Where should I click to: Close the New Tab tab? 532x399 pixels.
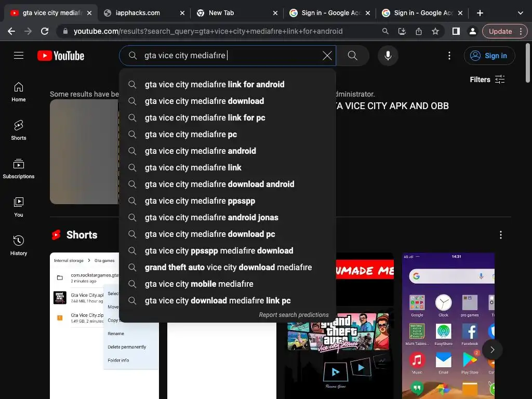pos(275,13)
